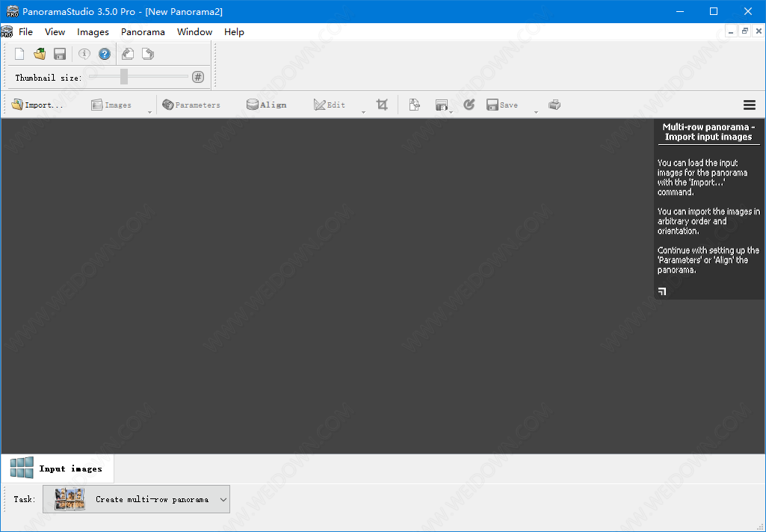Click the floppy disk save project icon
Image resolution: width=766 pixels, height=532 pixels.
point(60,54)
